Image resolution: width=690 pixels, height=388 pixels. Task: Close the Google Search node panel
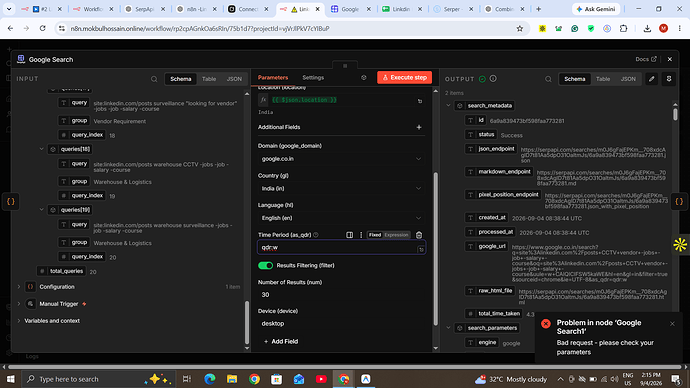pos(670,59)
